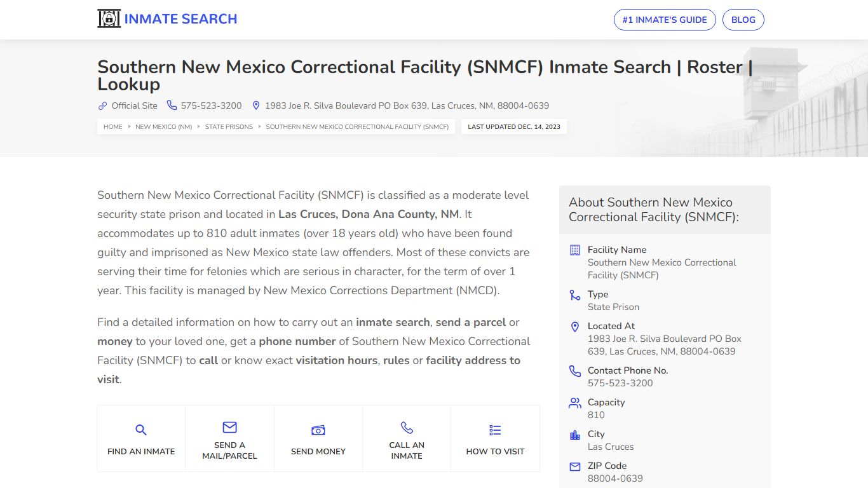The image size is (868, 488).
Task: Click the bold "facility address to visit" phrase
Action: (309, 370)
